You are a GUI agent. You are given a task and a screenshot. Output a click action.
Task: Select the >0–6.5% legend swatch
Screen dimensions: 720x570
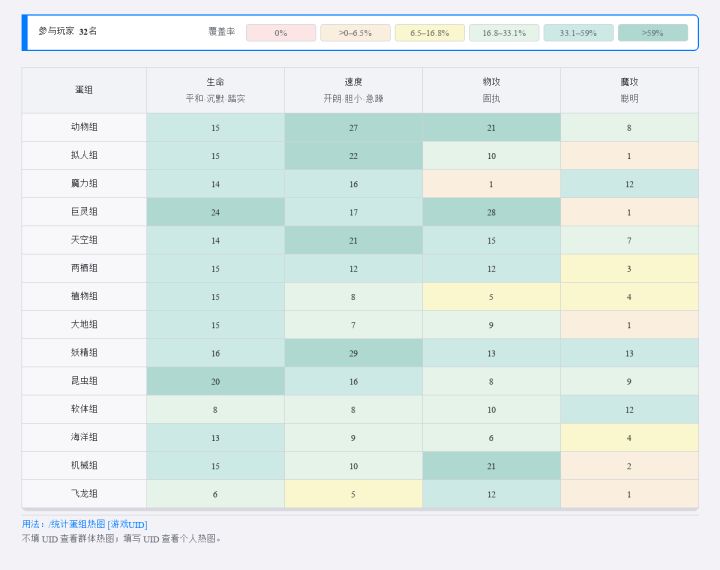pos(355,33)
